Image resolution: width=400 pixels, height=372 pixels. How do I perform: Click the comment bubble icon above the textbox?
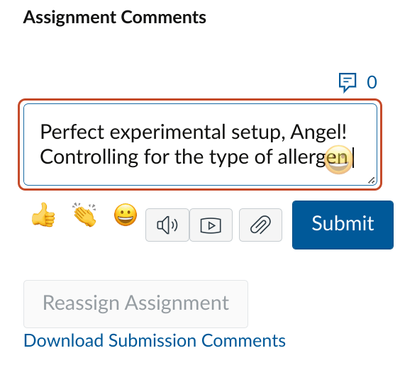347,82
